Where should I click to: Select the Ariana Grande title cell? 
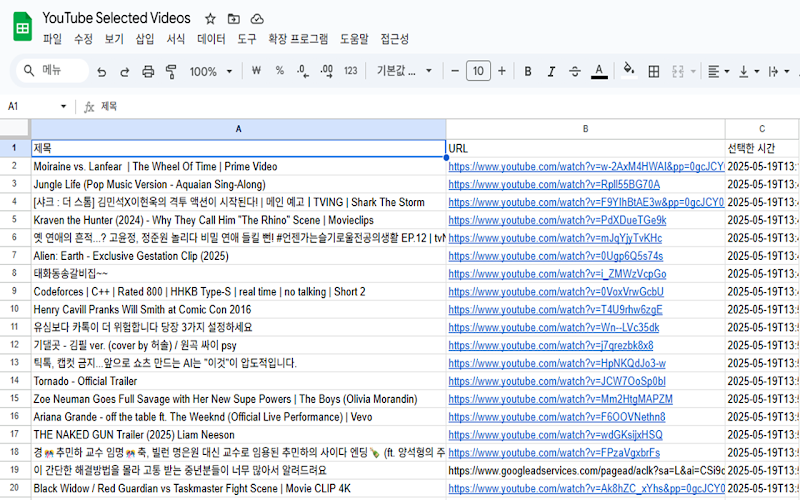238,417
